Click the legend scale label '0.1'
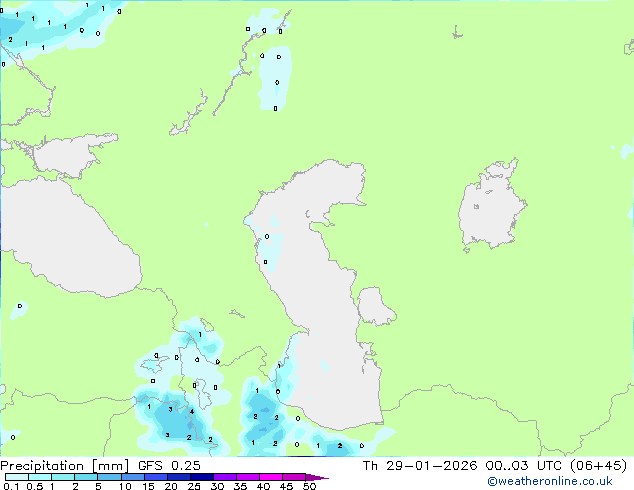Viewport: 634px width, 490px height. tap(11, 486)
